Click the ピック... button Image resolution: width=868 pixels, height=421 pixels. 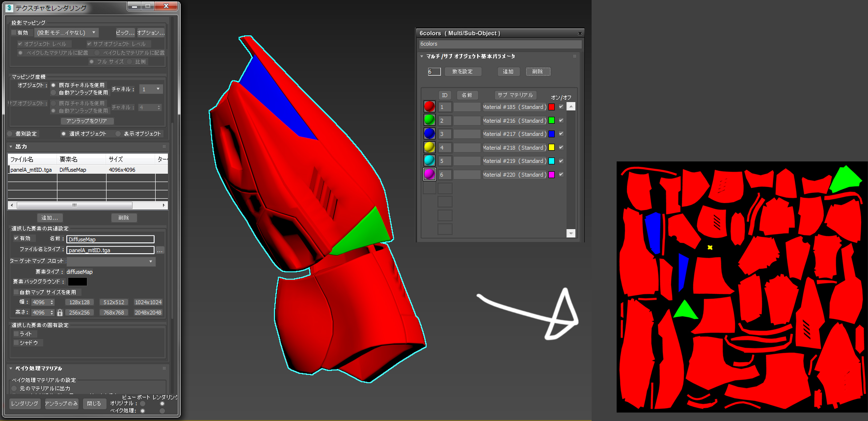[125, 33]
